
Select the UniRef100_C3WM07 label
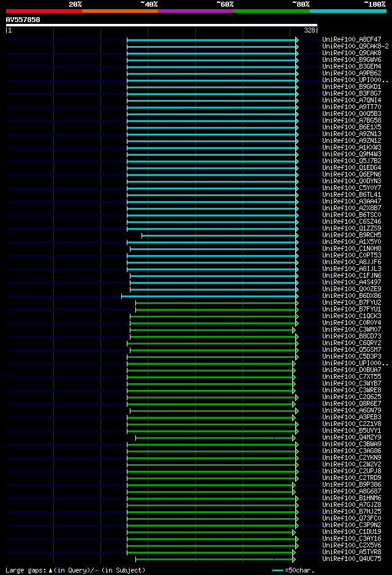352,330
